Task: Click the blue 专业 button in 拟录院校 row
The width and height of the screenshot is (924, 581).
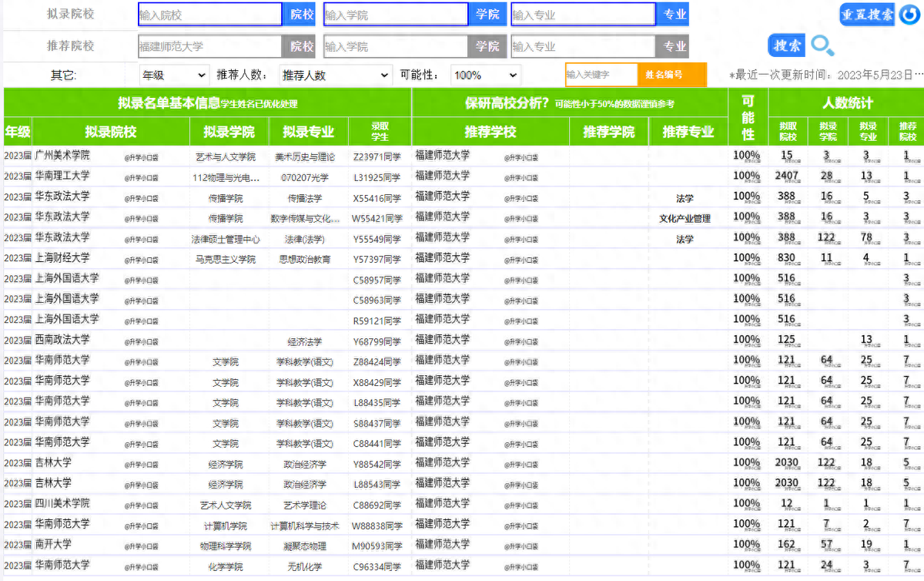Action: [x=674, y=15]
